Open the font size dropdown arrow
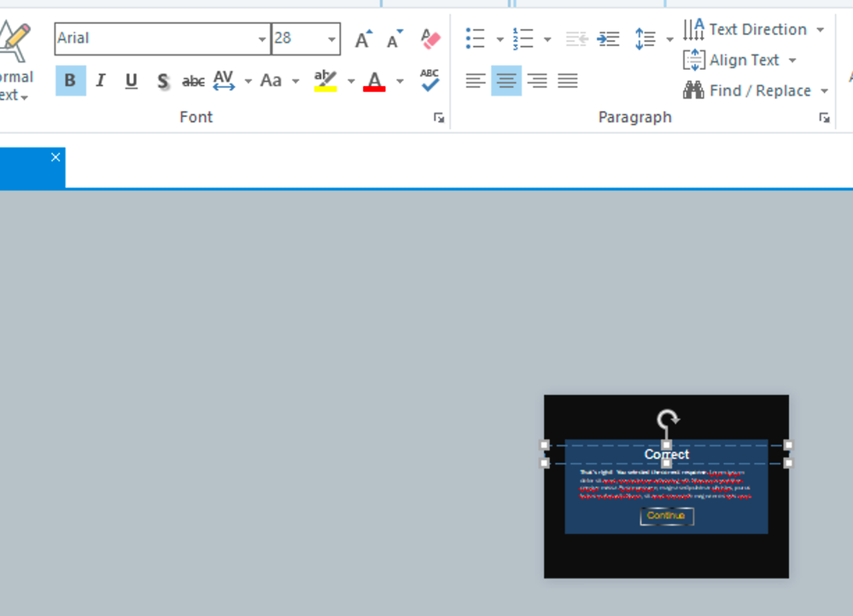 332,39
